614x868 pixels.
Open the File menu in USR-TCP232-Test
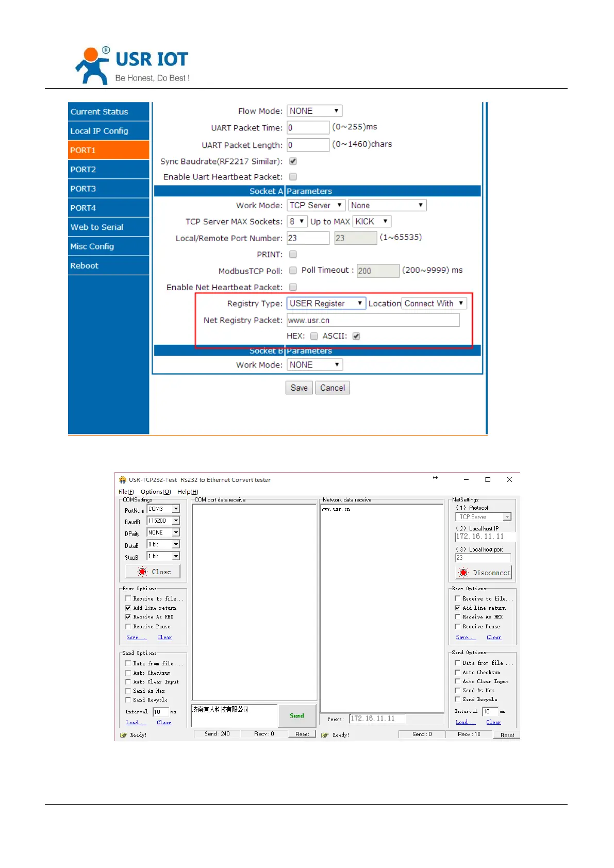[126, 492]
